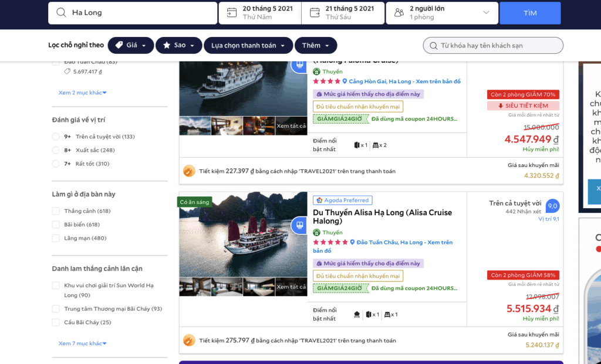Click the Agoda Preferred badge icon
The height and width of the screenshot is (364, 601).
point(319,200)
